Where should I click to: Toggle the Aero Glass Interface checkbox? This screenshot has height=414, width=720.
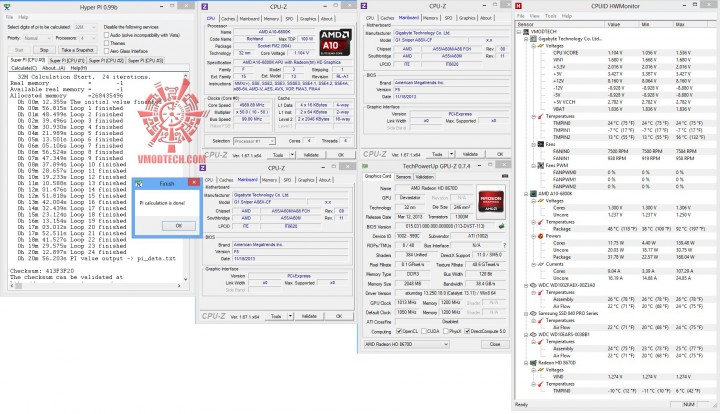107,51
